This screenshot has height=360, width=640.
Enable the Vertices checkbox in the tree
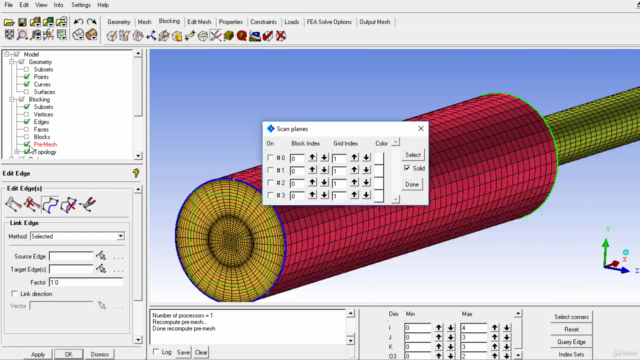[27, 114]
